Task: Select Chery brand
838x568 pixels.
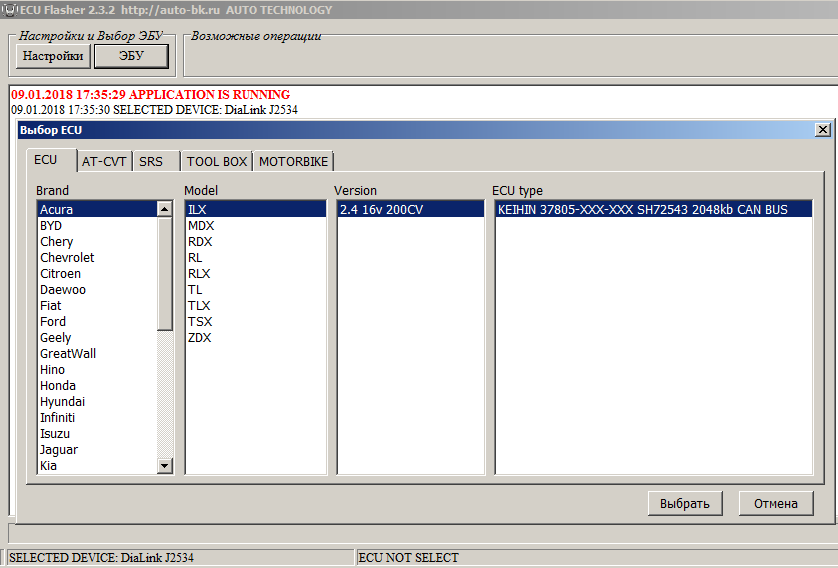Action: tap(97, 242)
